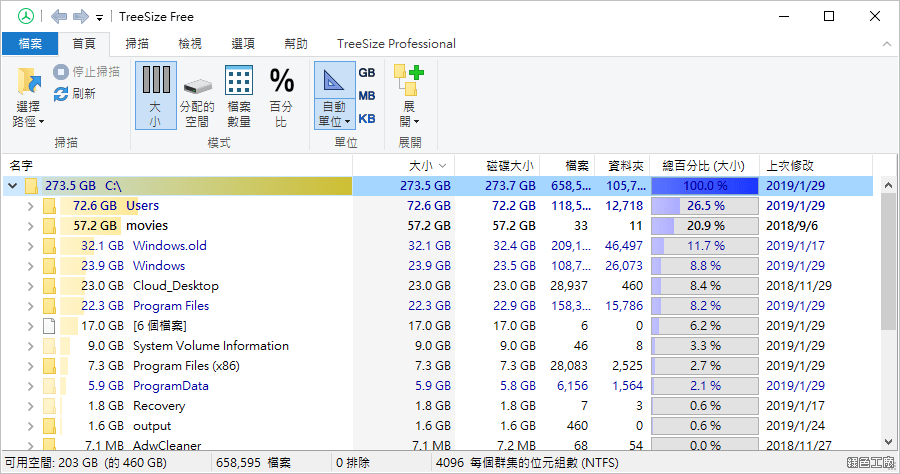
Task: Click the 20.9 % bar for movies
Action: pyautogui.click(x=705, y=226)
